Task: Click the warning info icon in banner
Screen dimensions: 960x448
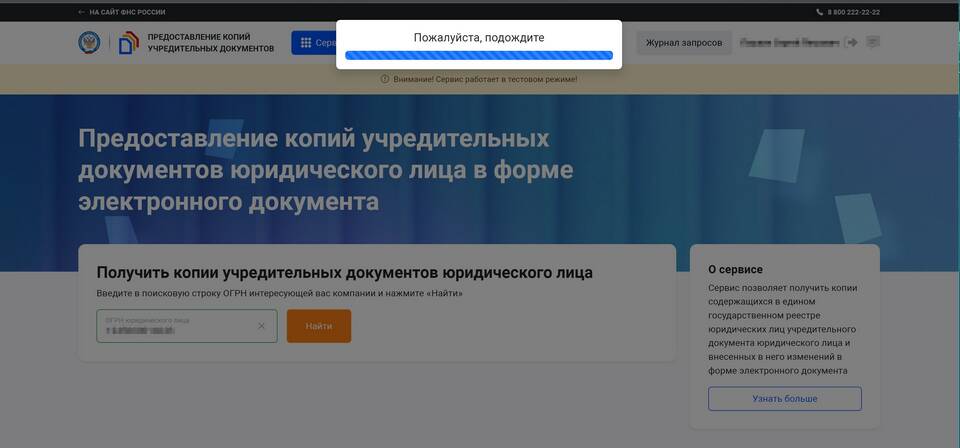Action: (x=385, y=79)
